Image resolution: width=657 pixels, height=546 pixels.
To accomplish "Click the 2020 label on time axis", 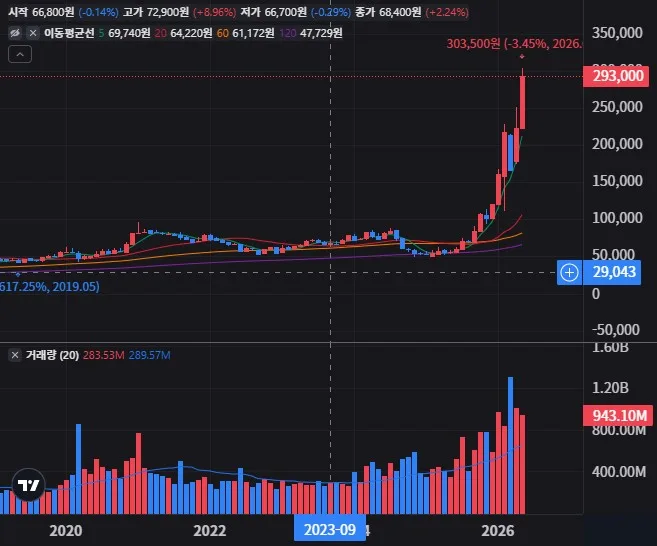I will (66, 530).
